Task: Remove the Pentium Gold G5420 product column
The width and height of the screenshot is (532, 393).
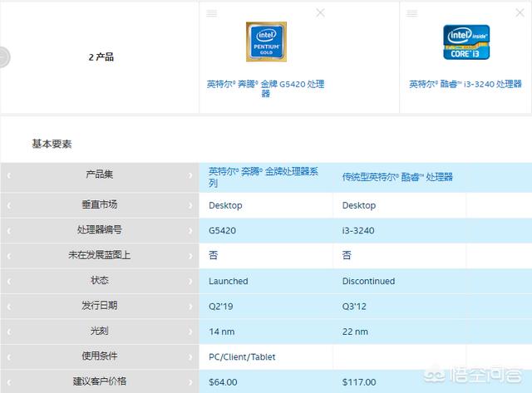Action: [320, 13]
